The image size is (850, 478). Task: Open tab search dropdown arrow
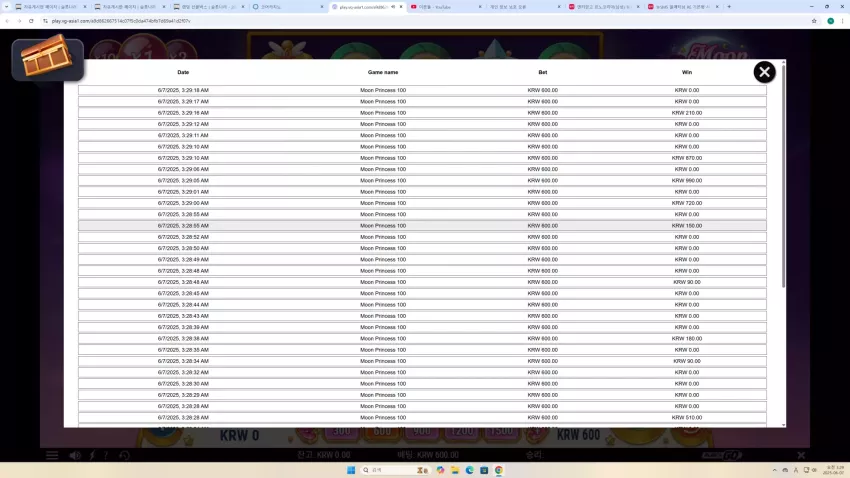tap(6, 7)
